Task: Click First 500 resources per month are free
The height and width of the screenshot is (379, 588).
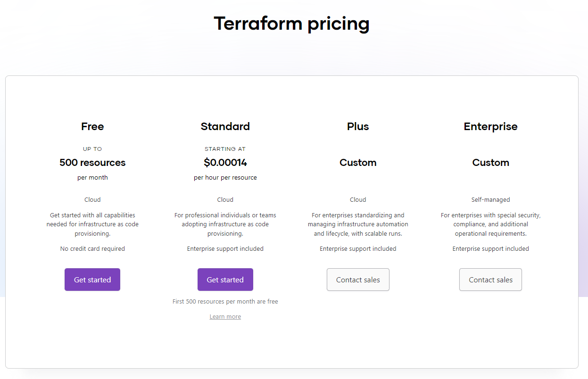Action: pos(225,301)
